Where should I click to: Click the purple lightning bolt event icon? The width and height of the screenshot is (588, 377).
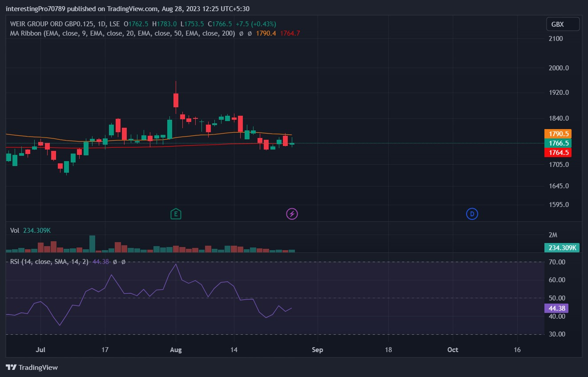(x=292, y=214)
